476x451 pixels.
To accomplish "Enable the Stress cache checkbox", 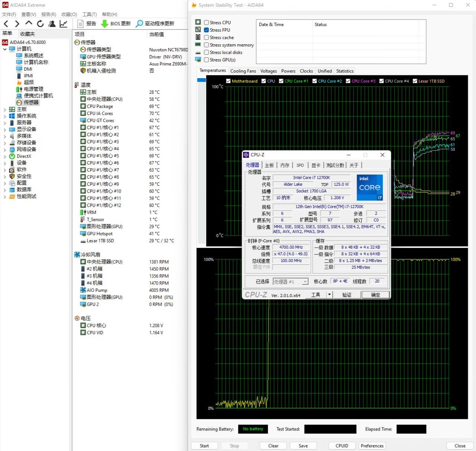I will [x=206, y=37].
